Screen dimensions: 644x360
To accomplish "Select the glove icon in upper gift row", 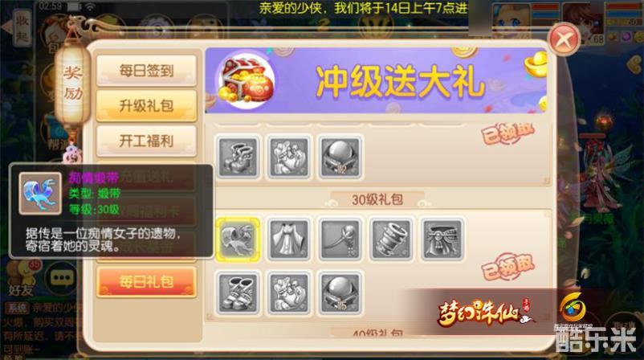I will click(289, 157).
